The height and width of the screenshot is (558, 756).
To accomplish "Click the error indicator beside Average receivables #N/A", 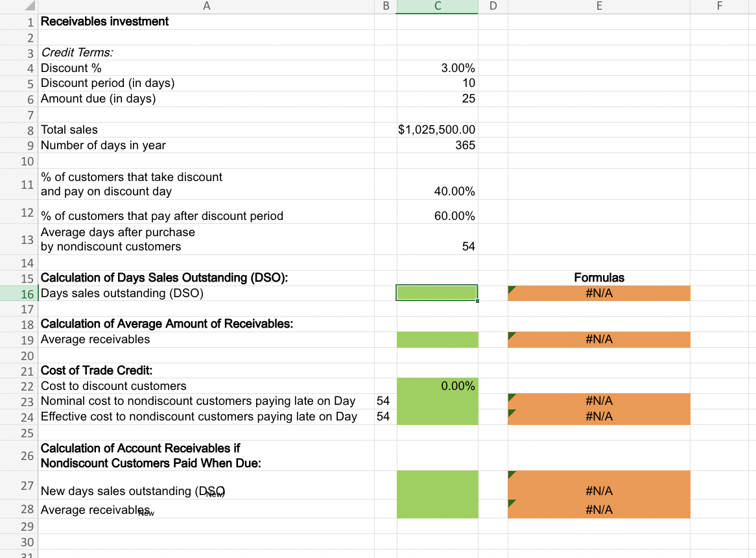I will click(x=511, y=335).
